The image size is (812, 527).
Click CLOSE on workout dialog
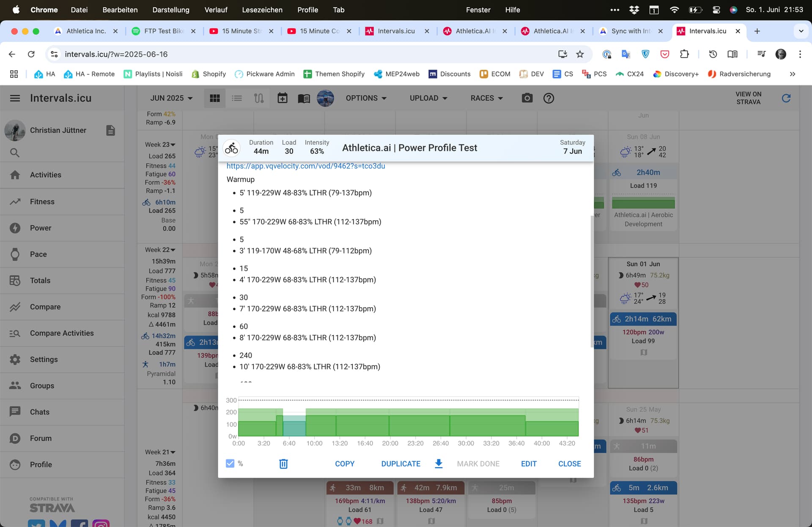tap(569, 464)
